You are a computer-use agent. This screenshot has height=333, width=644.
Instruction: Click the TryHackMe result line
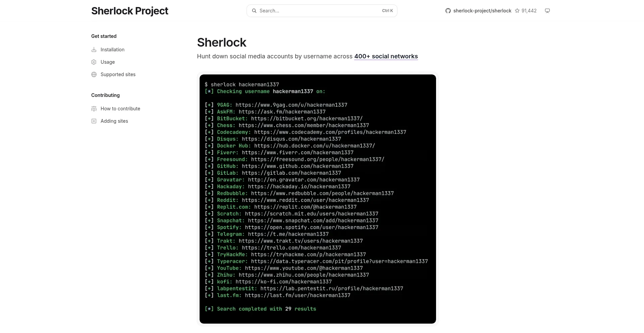tap(285, 255)
